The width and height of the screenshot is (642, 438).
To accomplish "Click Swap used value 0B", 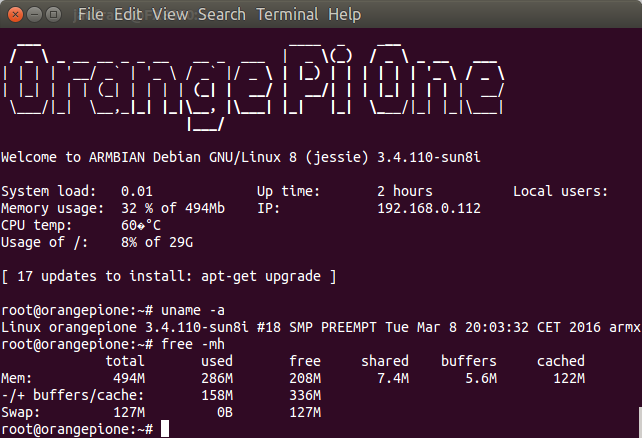I will 225,412.
